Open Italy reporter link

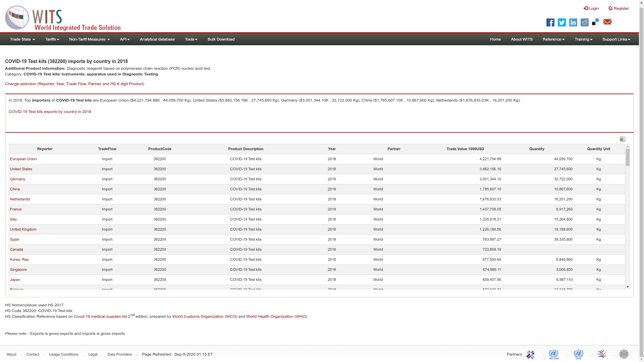pos(13,219)
